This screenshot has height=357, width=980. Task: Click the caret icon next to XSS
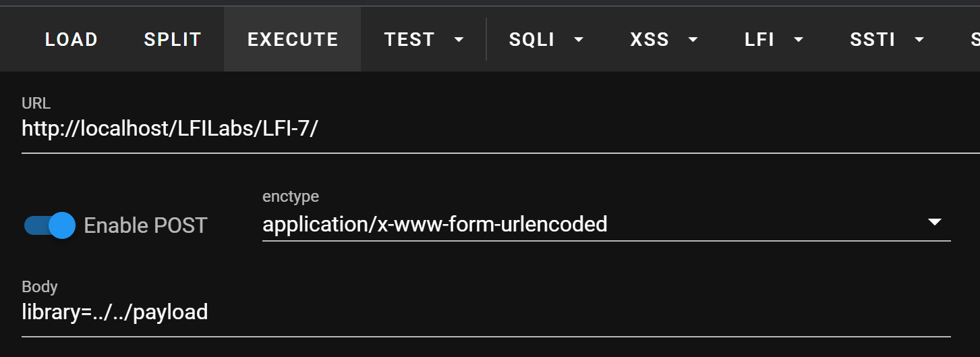693,40
